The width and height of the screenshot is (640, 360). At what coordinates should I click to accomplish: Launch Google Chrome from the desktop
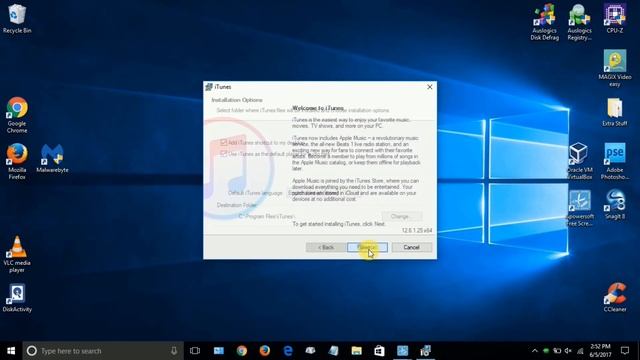coord(17,115)
